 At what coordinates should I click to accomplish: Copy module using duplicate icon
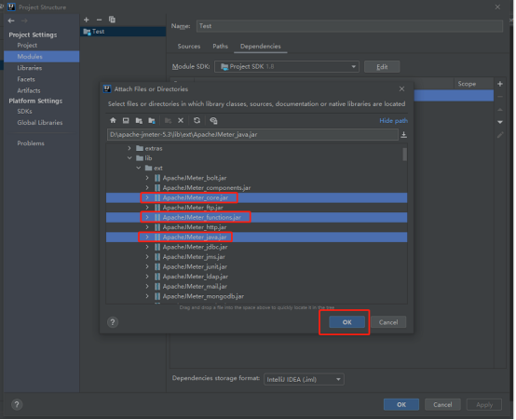[x=112, y=20]
